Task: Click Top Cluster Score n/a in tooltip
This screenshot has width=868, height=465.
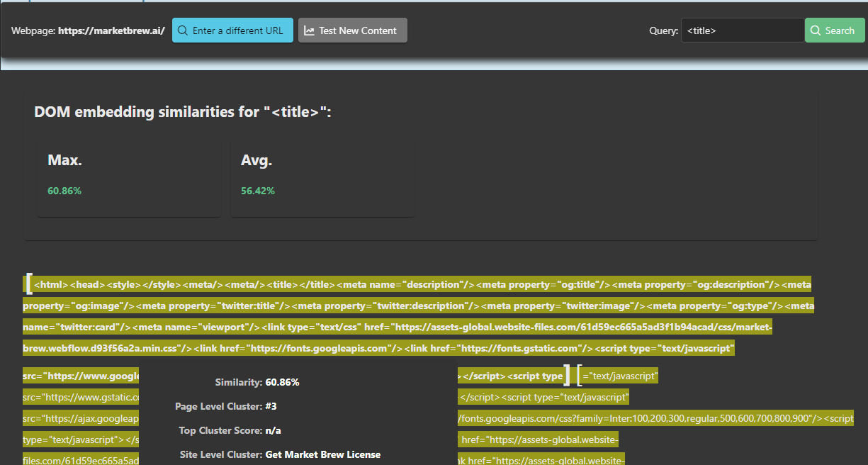Action: pos(230,430)
